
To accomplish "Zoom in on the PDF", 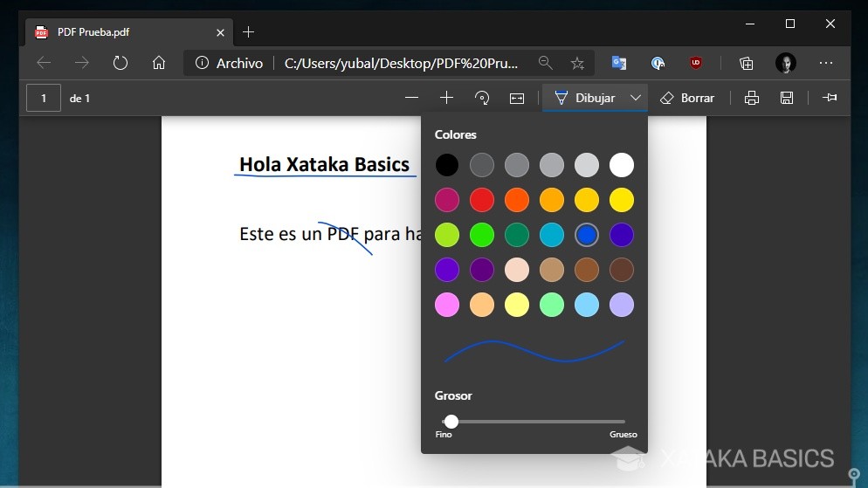I will [446, 98].
